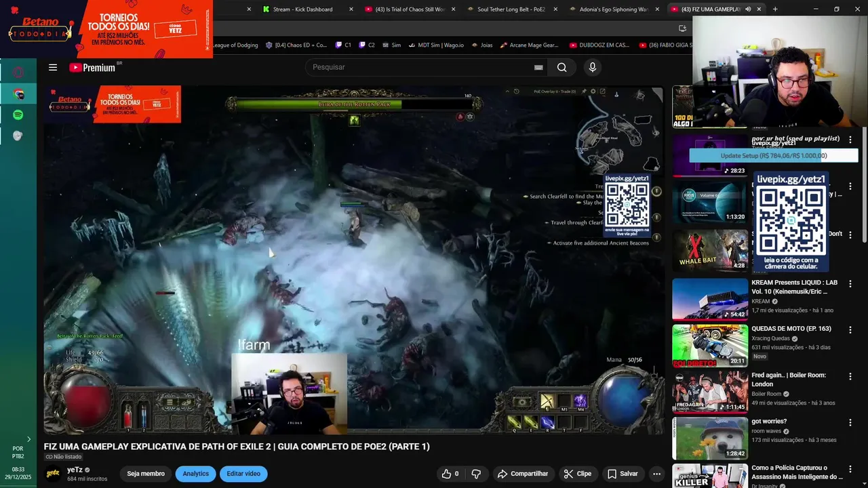Open the Joias bookmark
This screenshot has width=868, height=488.
481,45
